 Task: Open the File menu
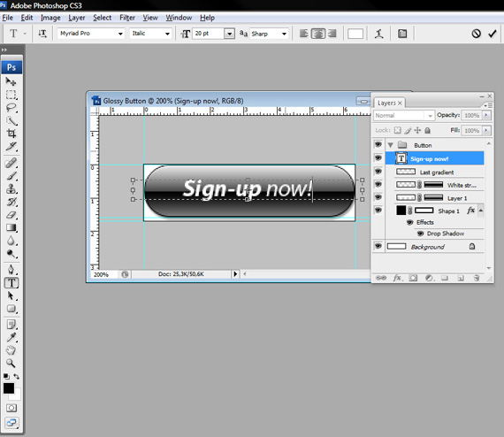tap(7, 18)
